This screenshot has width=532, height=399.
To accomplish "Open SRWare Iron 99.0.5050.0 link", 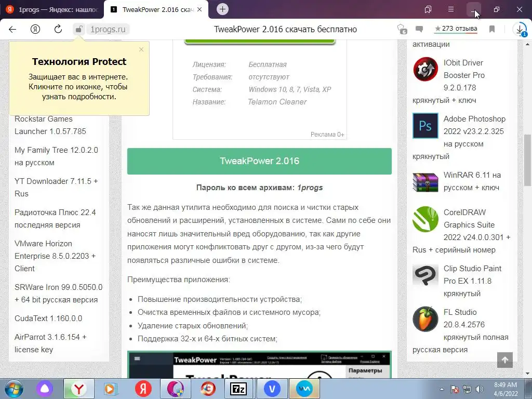I will [58, 294].
